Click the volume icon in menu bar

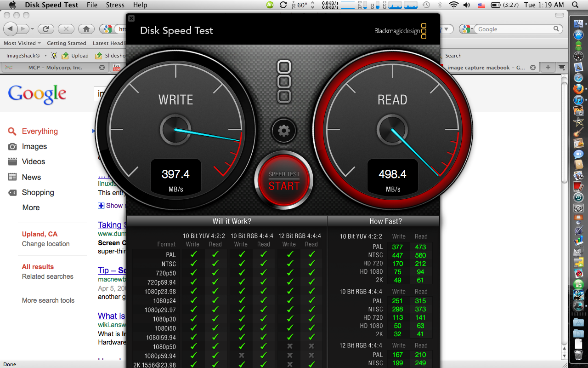[x=467, y=5]
